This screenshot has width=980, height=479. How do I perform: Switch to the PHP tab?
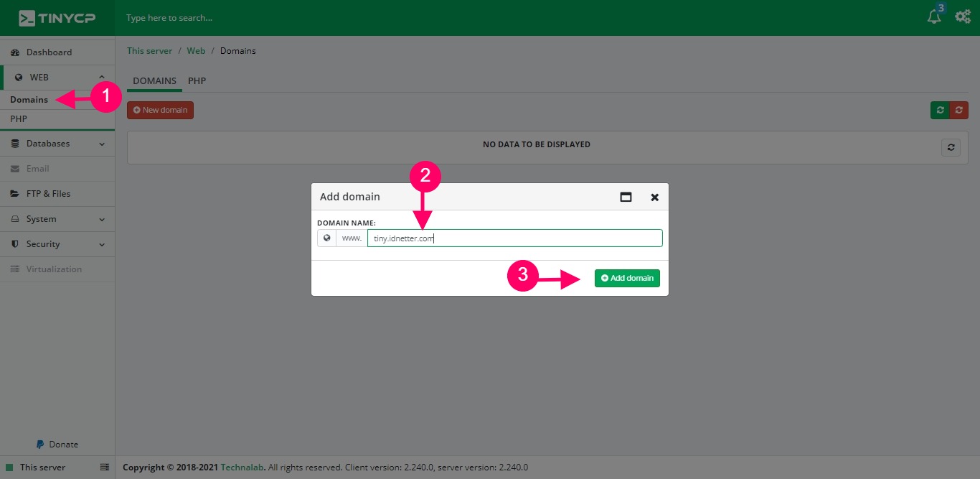197,80
